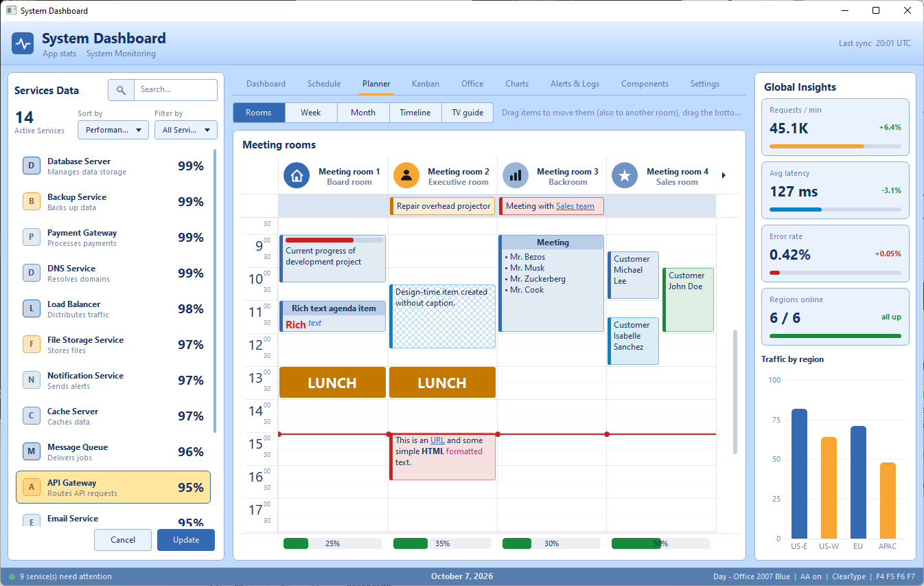
Task: Select Meeting room 1 LUNCH block
Action: [x=333, y=383]
